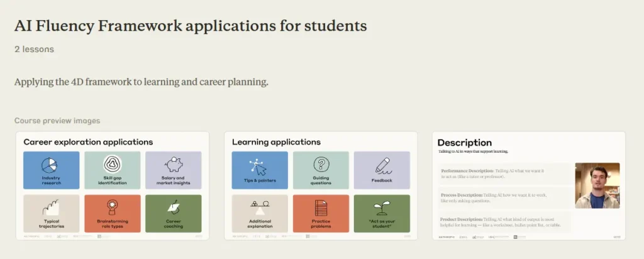Click the "Talking to AI in ways" subtitle
Screen dimensions: 644x259
[473, 152]
